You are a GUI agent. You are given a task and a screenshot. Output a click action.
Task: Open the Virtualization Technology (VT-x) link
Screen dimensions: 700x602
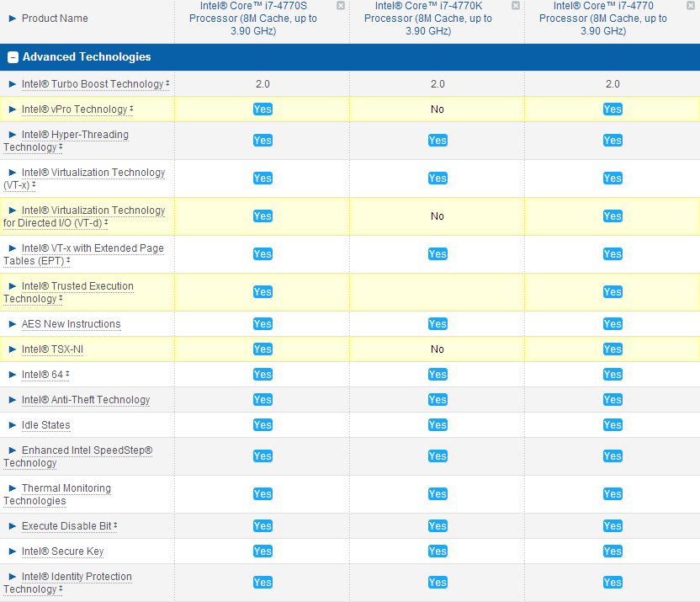click(x=84, y=178)
